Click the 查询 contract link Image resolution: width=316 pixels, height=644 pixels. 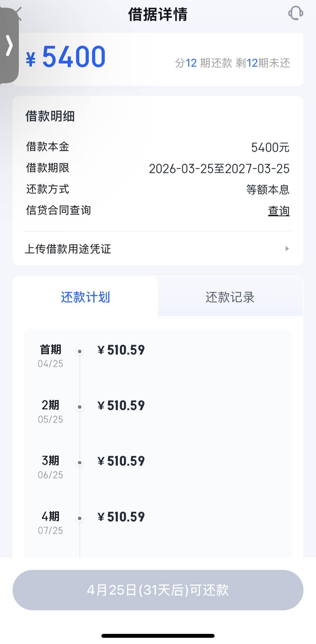279,211
